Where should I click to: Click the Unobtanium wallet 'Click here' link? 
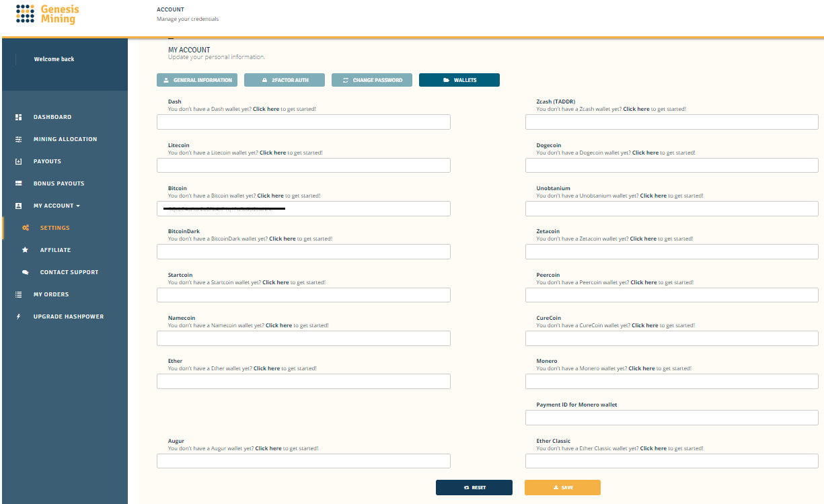click(x=654, y=196)
